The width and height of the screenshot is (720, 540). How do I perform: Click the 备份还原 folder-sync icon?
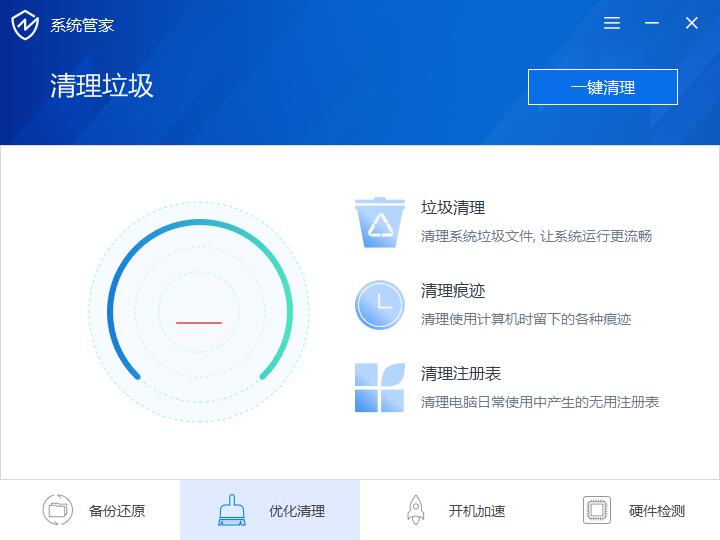tap(58, 510)
